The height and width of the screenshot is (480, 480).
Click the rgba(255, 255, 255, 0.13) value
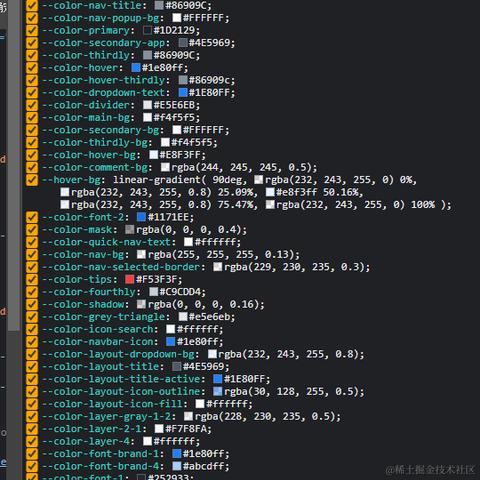(x=221, y=255)
